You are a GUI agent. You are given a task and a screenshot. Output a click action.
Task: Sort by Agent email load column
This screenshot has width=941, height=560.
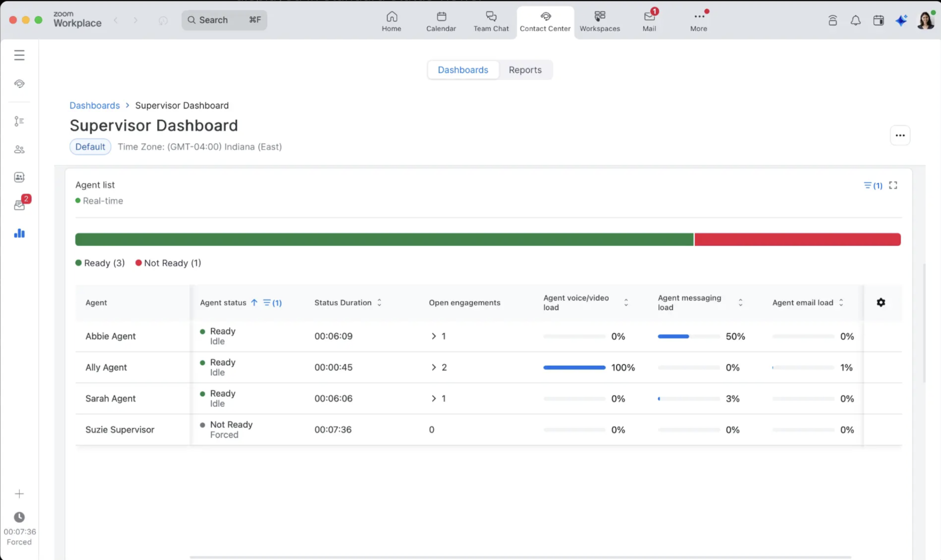click(841, 302)
